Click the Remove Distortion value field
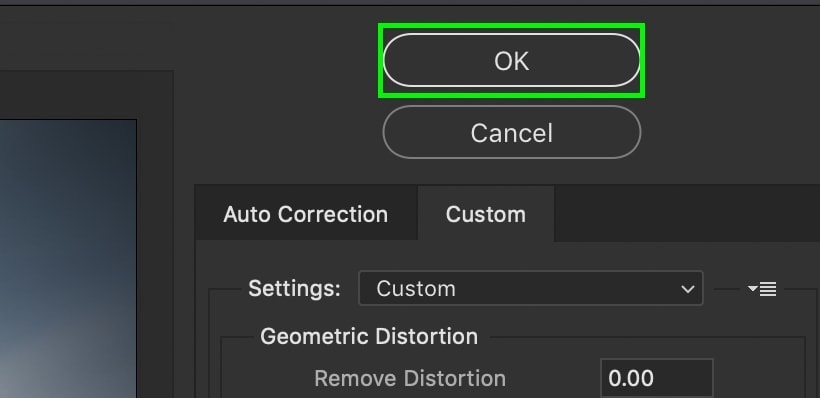Viewport: 820px width, 398px height. click(656, 378)
